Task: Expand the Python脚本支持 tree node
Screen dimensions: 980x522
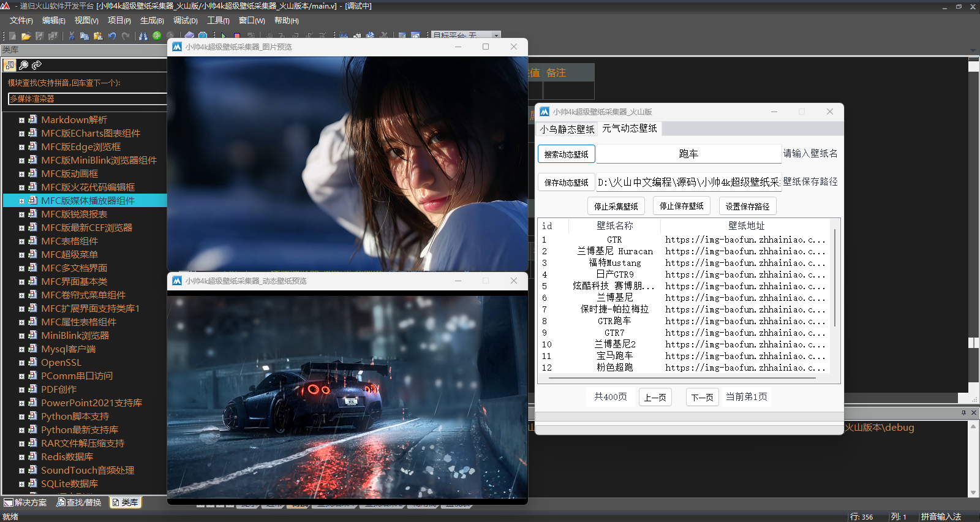Action: point(21,417)
